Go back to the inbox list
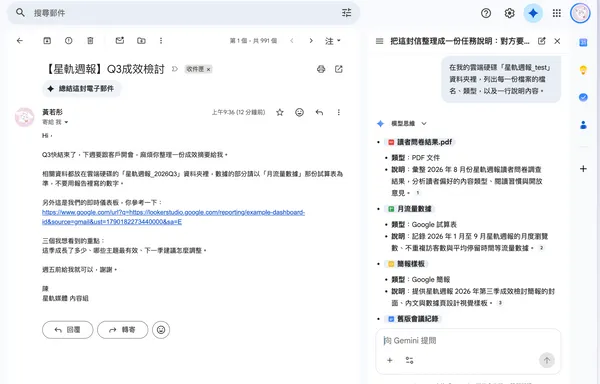The width and height of the screenshot is (600, 384). coord(20,41)
